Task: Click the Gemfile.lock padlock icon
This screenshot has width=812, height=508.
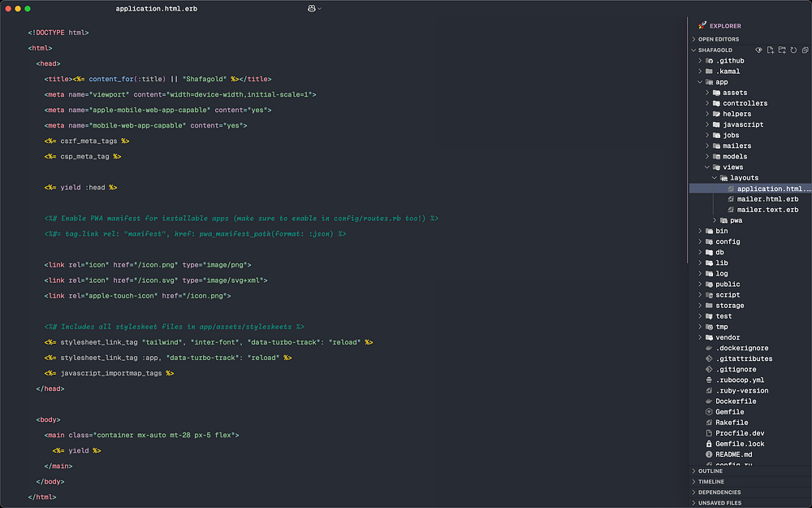Action: click(x=709, y=444)
